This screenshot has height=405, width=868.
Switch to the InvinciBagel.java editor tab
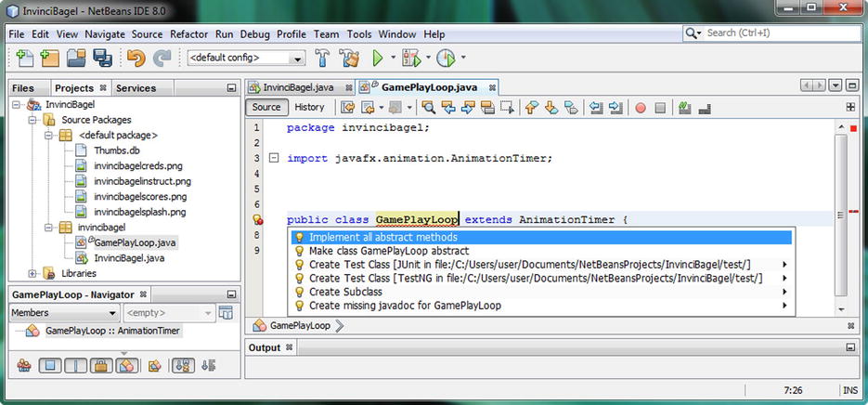pyautogui.click(x=298, y=87)
